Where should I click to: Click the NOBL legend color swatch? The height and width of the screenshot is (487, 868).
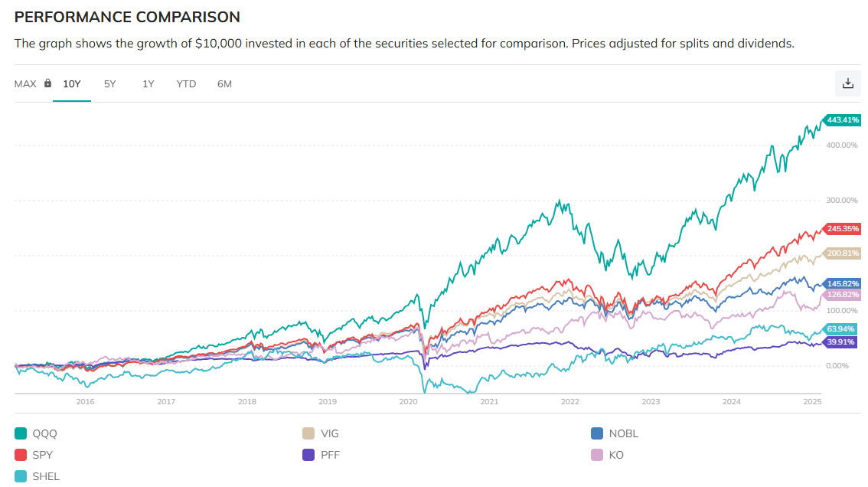(x=597, y=433)
